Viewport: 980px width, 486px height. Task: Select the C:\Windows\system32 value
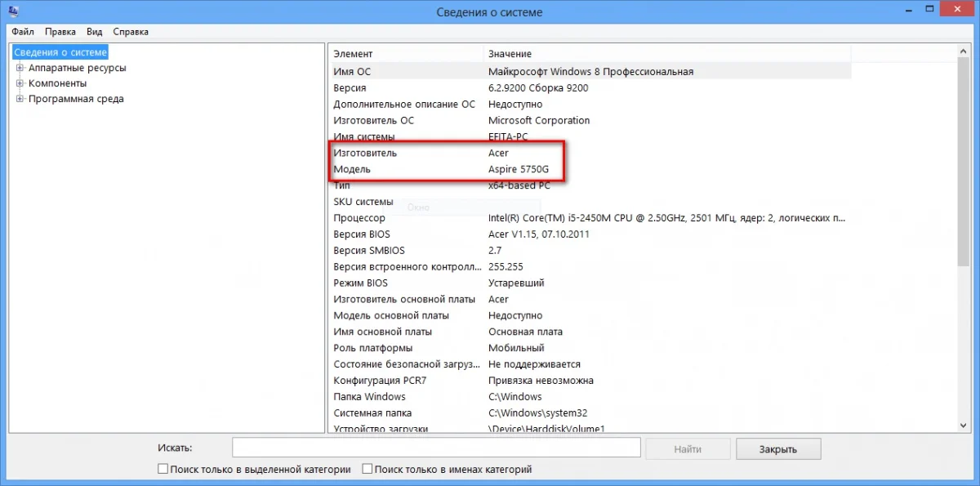[x=537, y=413]
